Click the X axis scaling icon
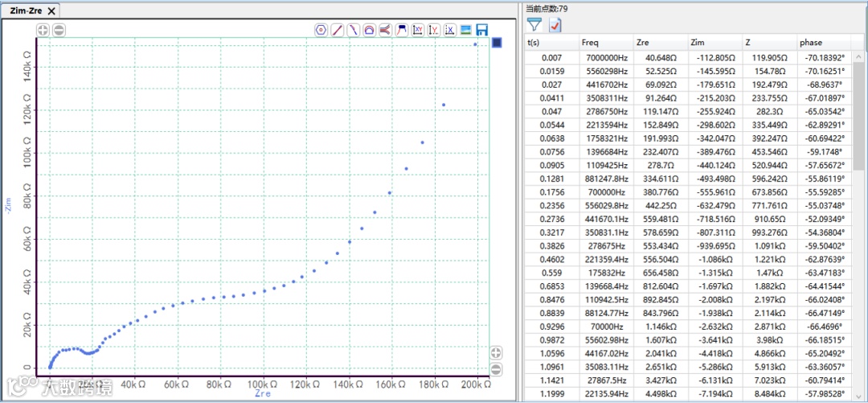Viewport: 868px width, 403px height. point(450,30)
